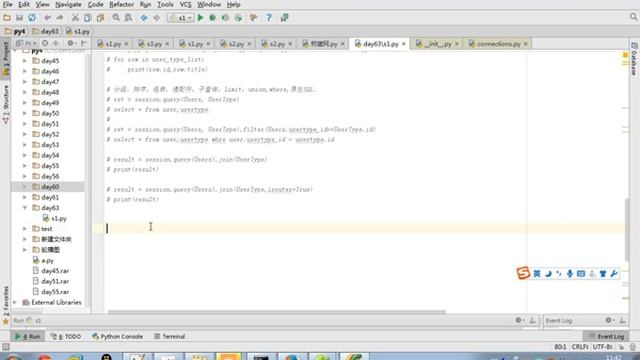Screen dimensions: 640x360
Task: Toggle tool window buttons at bottom-left corner
Action: pyautogui.click(x=5, y=347)
